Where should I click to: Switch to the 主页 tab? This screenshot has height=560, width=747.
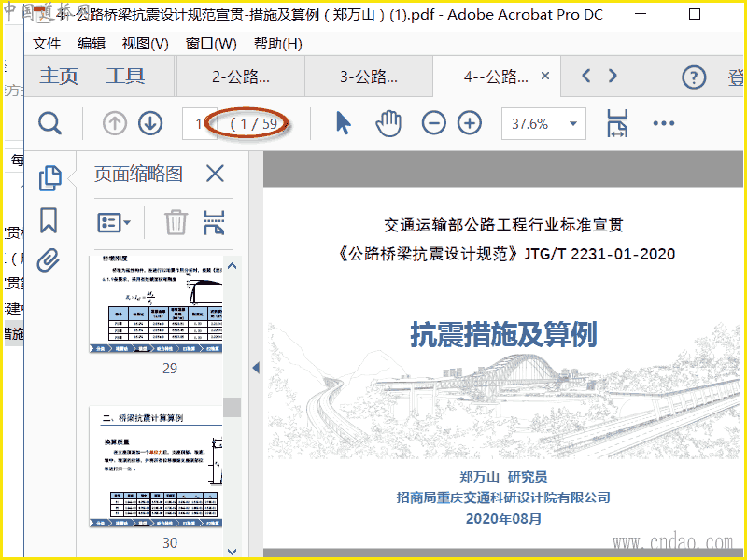(x=59, y=77)
